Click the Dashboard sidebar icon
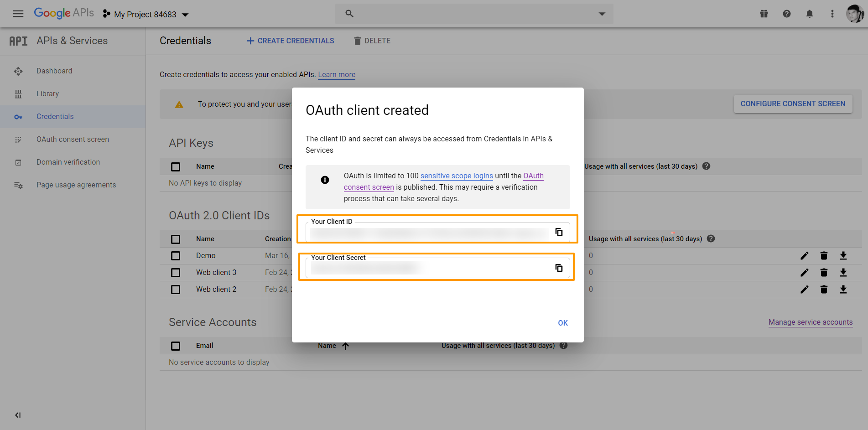Image resolution: width=868 pixels, height=430 pixels. pyautogui.click(x=18, y=71)
